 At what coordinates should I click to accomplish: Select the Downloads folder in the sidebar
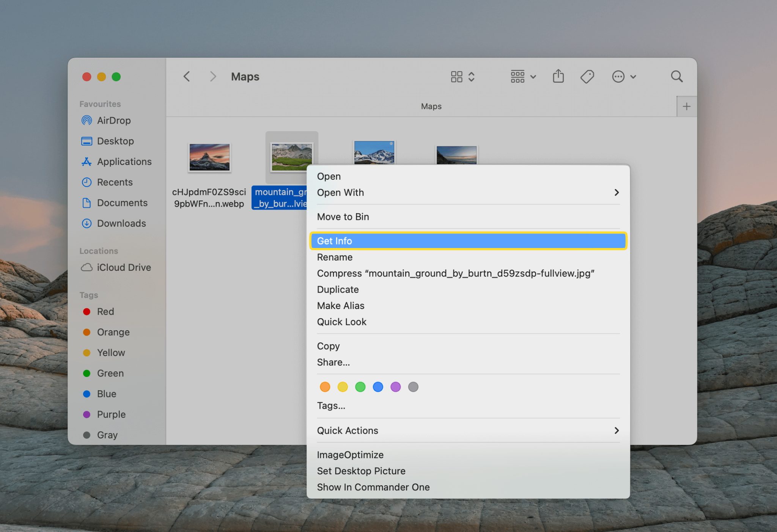tap(121, 223)
